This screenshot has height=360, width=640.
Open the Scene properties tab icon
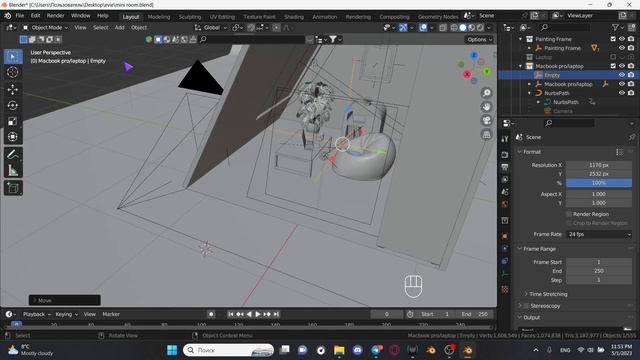coord(505,192)
